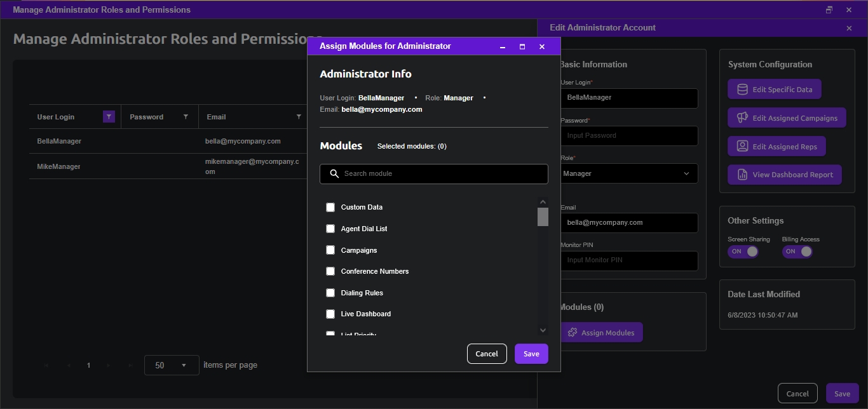Screen dimensions: 868x409
Task: Toggle the Screen Sharing switch
Action: (743, 251)
